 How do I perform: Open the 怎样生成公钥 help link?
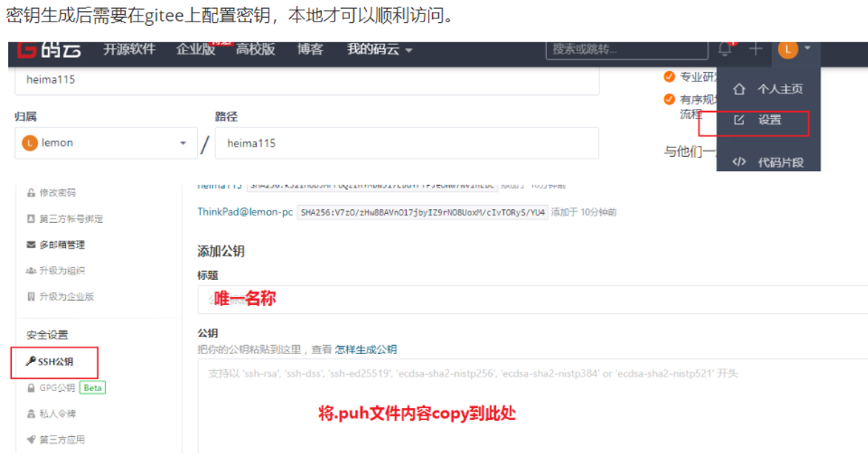(x=366, y=350)
